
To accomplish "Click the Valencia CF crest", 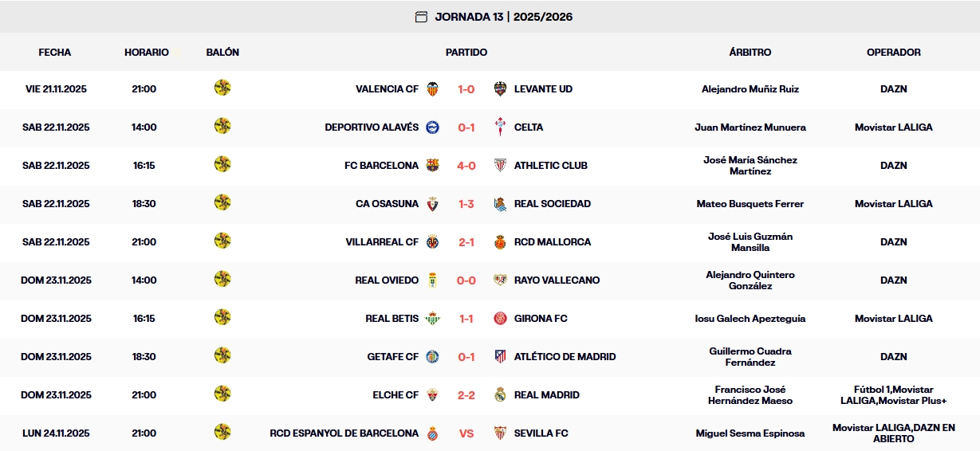I will click(432, 89).
